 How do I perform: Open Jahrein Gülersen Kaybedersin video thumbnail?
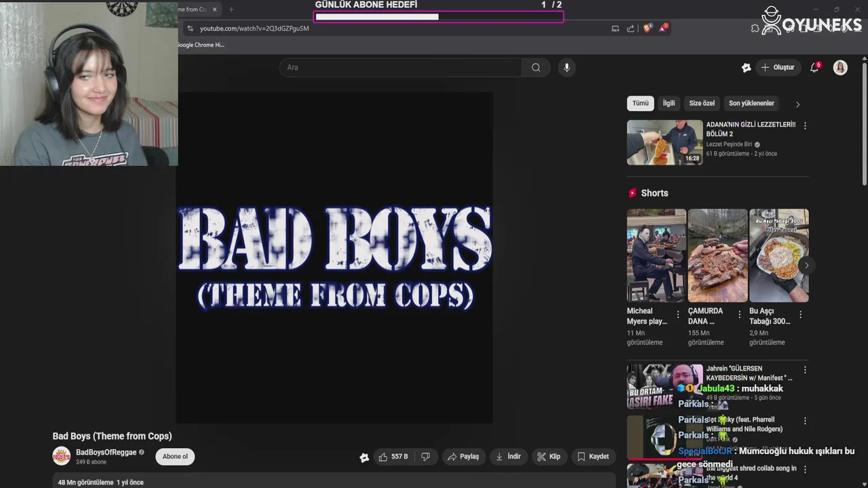(x=665, y=386)
